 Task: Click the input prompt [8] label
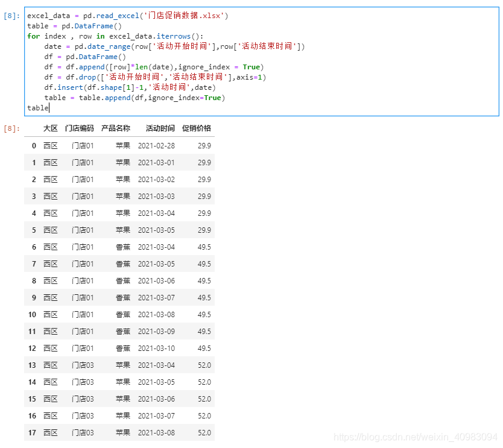(12, 16)
